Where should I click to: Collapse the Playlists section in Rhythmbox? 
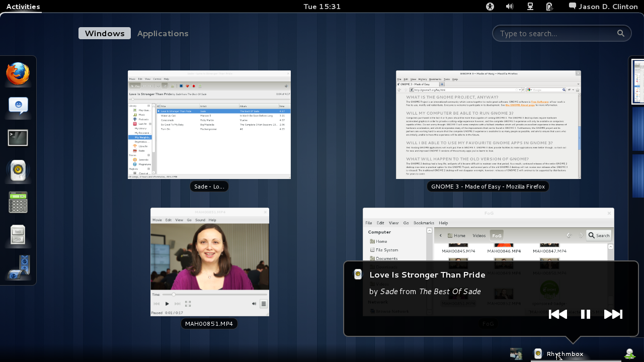[148, 168]
